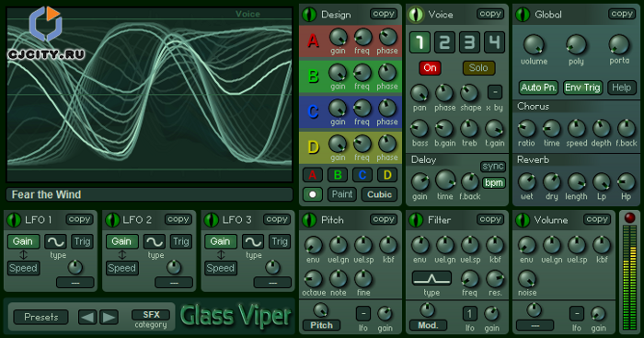Click the Cubic interpolation button
Screen dimensions: 644x338
(379, 194)
